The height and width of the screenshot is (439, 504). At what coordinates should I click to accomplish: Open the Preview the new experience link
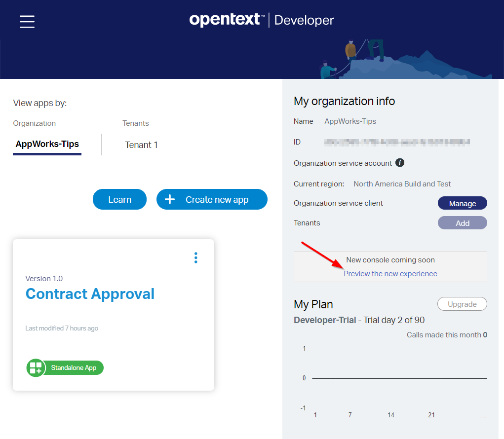[x=390, y=274]
